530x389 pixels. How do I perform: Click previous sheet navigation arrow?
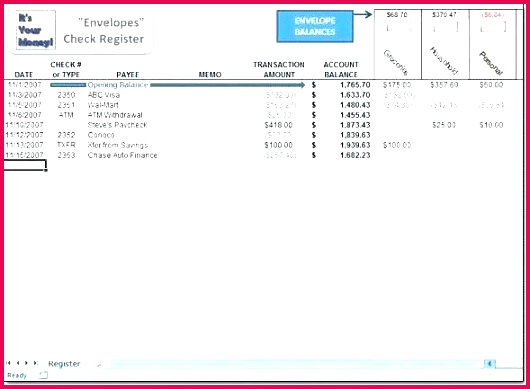18,363
